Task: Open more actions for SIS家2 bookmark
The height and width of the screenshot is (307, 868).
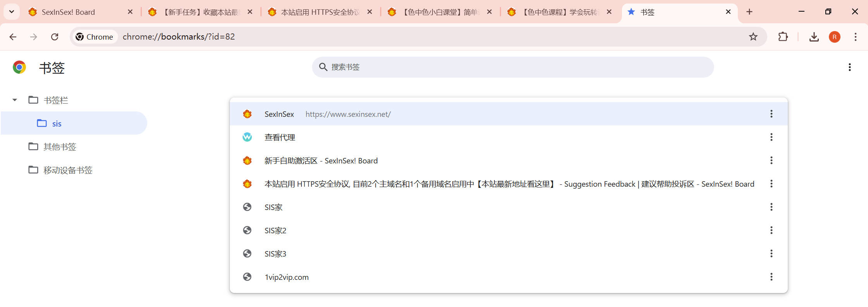Action: tap(772, 230)
